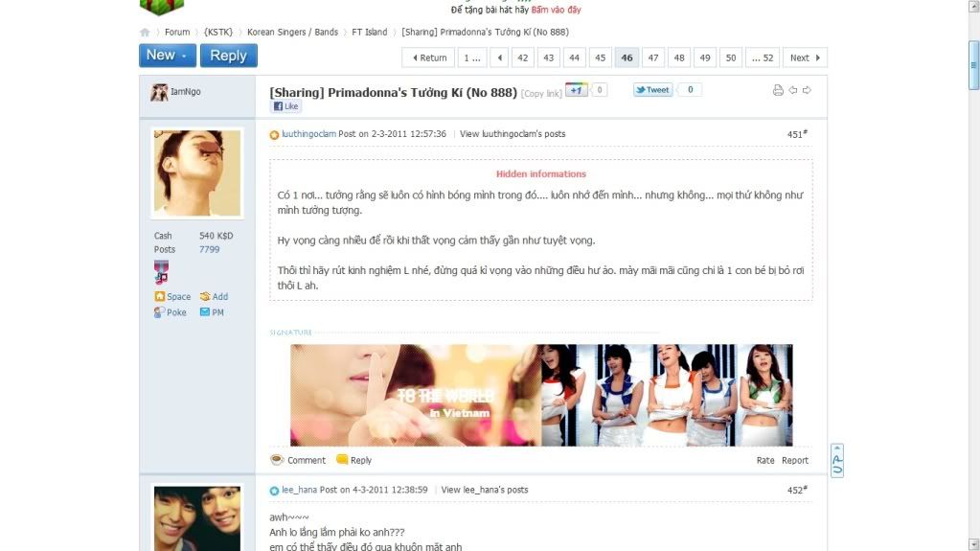Open the medal icon under Posts
The image size is (980, 551).
click(x=161, y=272)
